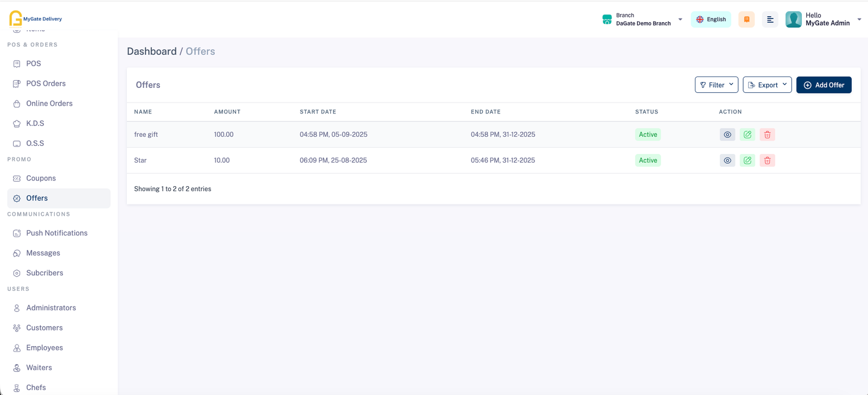View Star offer details with eye icon
This screenshot has width=868, height=395.
click(x=727, y=161)
